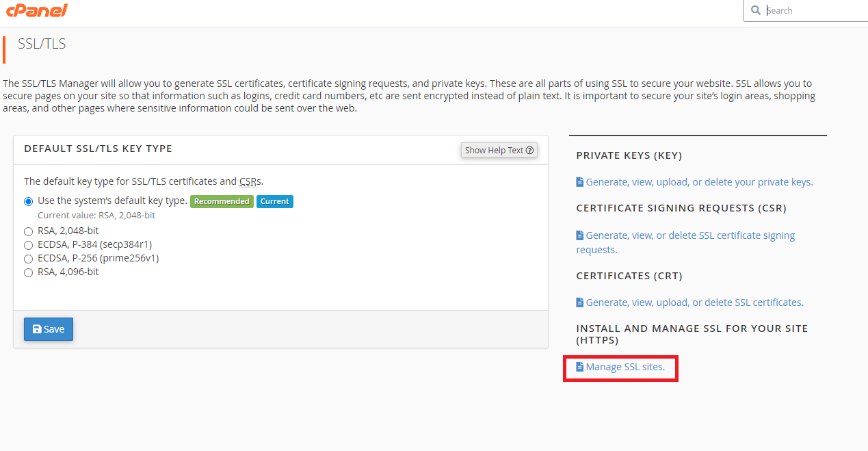Click the floppy disk icon on Save button

37,329
